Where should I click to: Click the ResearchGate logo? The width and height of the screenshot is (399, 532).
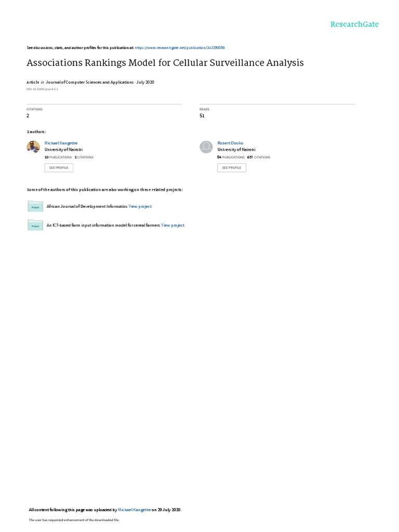354,24
